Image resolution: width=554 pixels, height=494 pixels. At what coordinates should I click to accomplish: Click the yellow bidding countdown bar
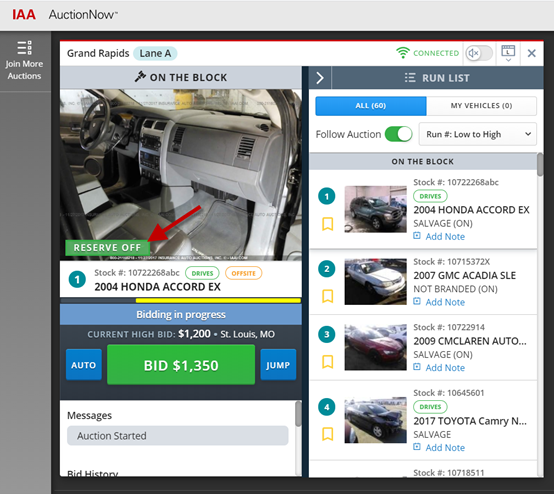click(x=218, y=301)
